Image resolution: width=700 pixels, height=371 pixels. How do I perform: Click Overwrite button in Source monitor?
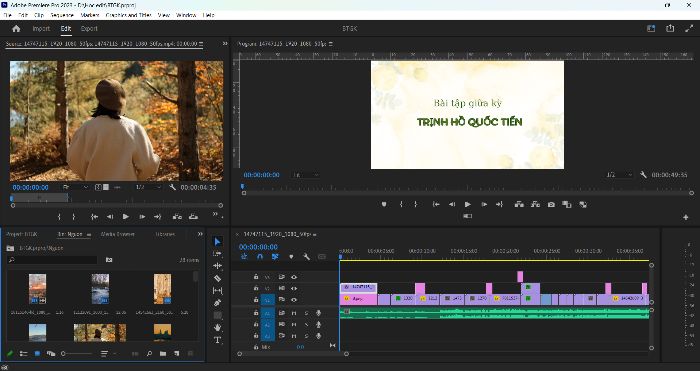click(193, 217)
